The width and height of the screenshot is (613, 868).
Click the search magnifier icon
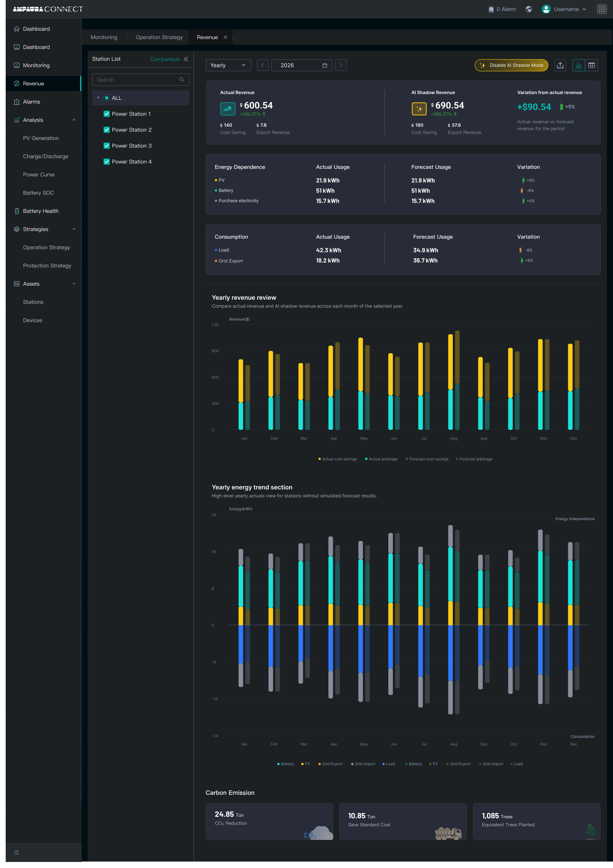coord(182,80)
